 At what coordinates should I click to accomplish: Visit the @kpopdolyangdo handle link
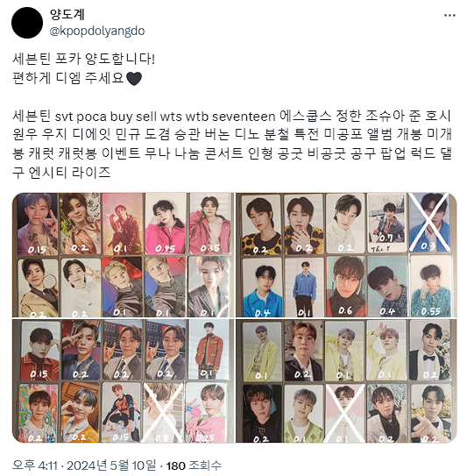[97, 31]
